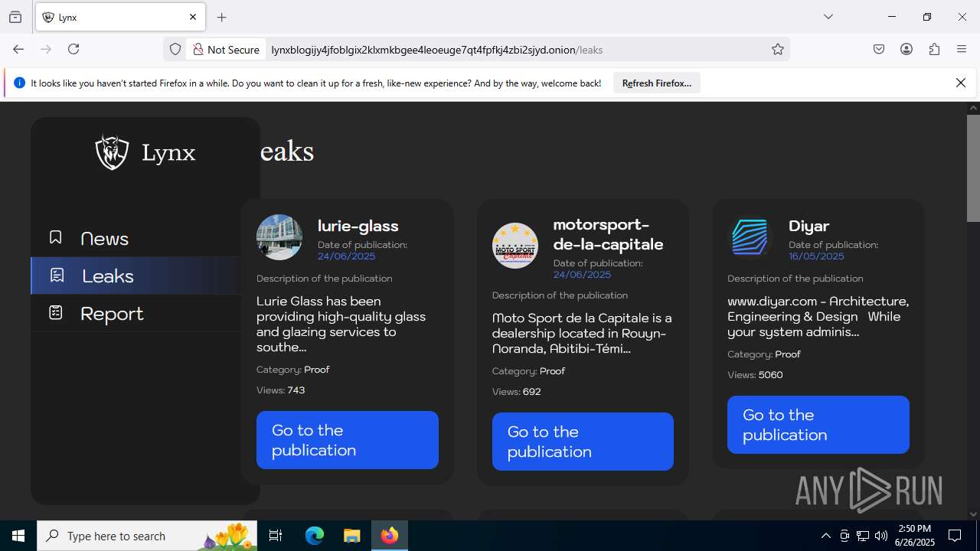Open the volume speaker tray icon
The height and width of the screenshot is (551, 980).
click(x=881, y=536)
